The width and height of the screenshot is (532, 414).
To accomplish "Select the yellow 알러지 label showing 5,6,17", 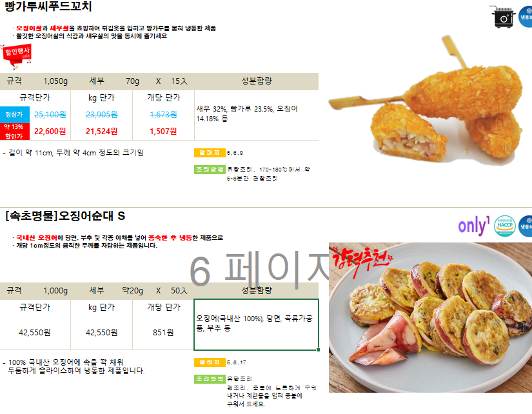I will 210,362.
